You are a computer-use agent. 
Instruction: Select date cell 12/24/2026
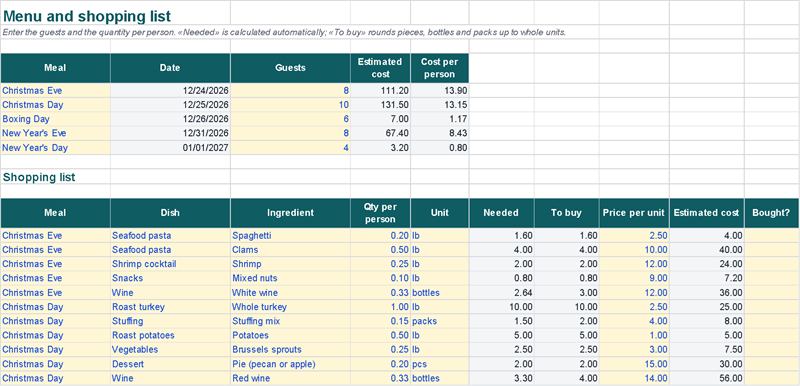[170, 90]
